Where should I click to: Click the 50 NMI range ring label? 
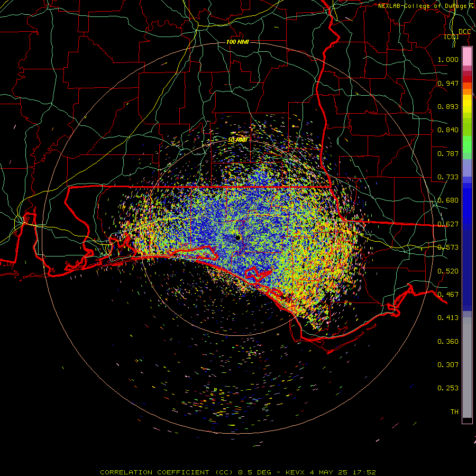[x=237, y=140]
